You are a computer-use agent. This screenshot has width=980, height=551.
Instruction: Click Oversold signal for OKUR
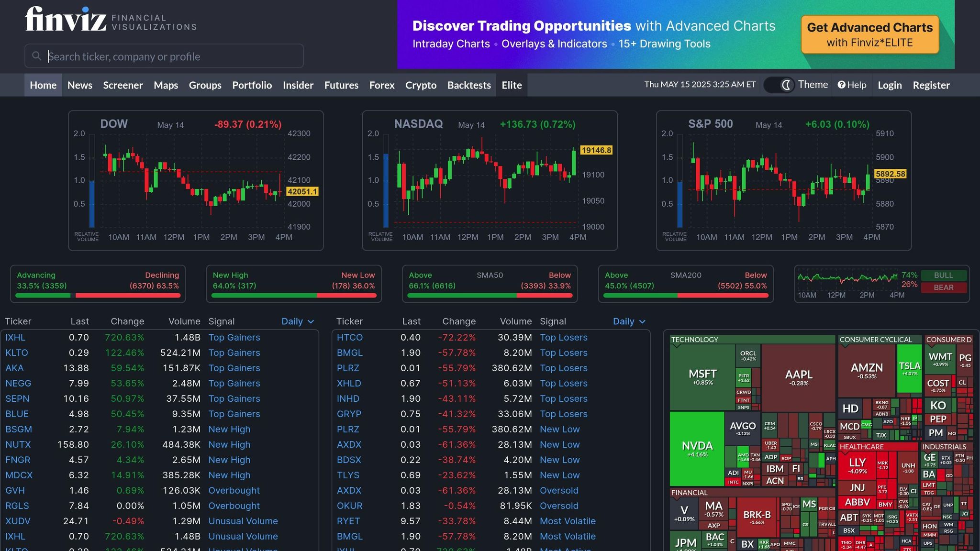point(559,506)
